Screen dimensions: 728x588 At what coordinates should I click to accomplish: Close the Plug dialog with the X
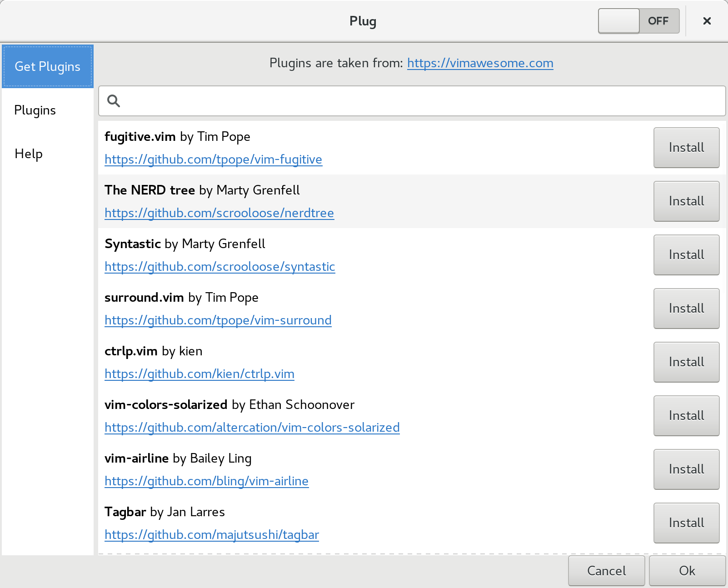pyautogui.click(x=707, y=21)
